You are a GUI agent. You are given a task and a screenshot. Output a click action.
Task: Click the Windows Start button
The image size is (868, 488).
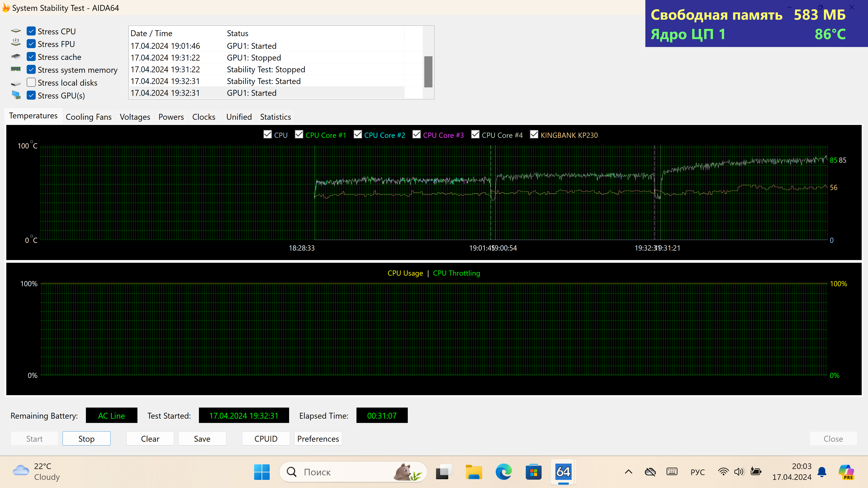point(262,472)
